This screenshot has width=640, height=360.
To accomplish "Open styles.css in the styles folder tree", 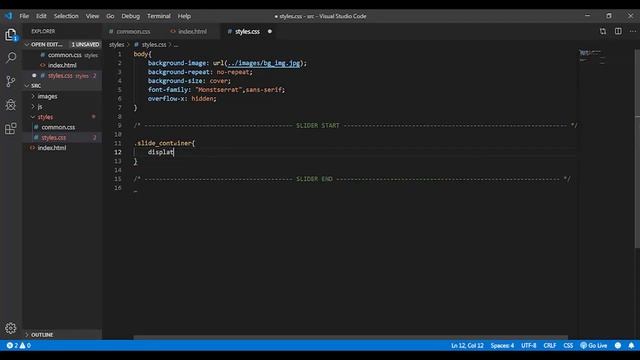I will (53, 138).
